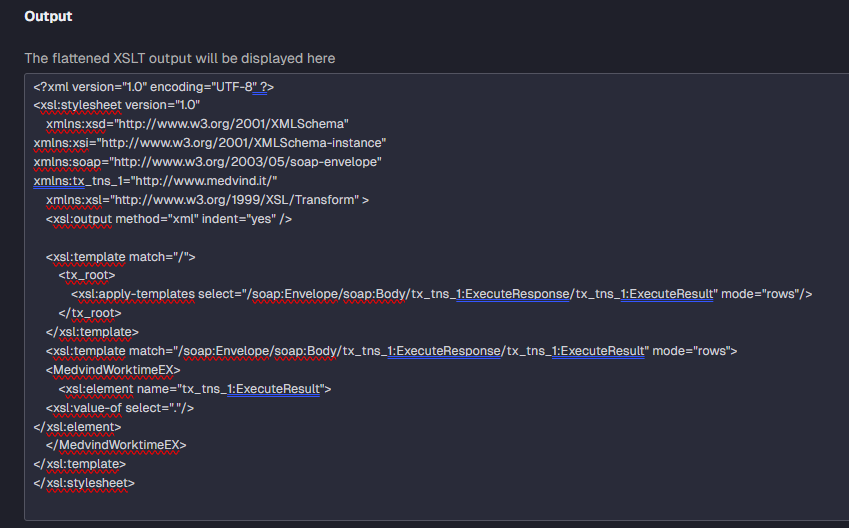Click the Output heading
Screen dimensions: 849x528
point(48,16)
